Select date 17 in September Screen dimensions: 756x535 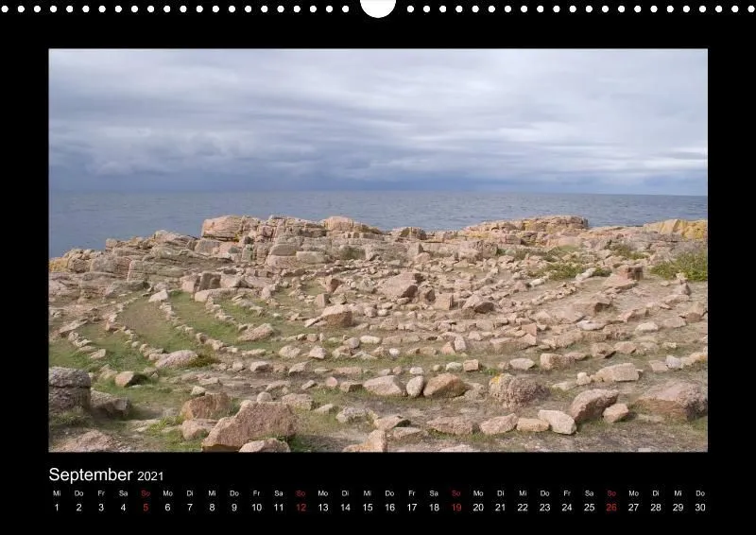click(412, 508)
